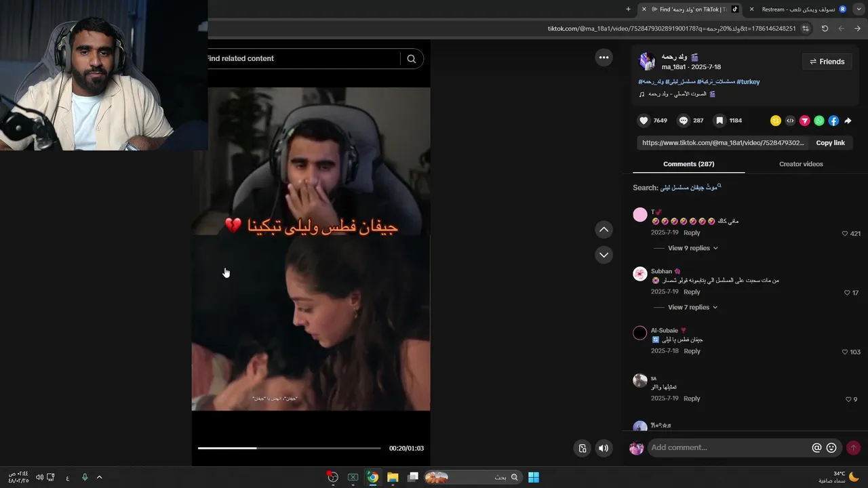The height and width of the screenshot is (488, 868).
Task: Open T's pink profile avatar
Action: click(x=640, y=215)
